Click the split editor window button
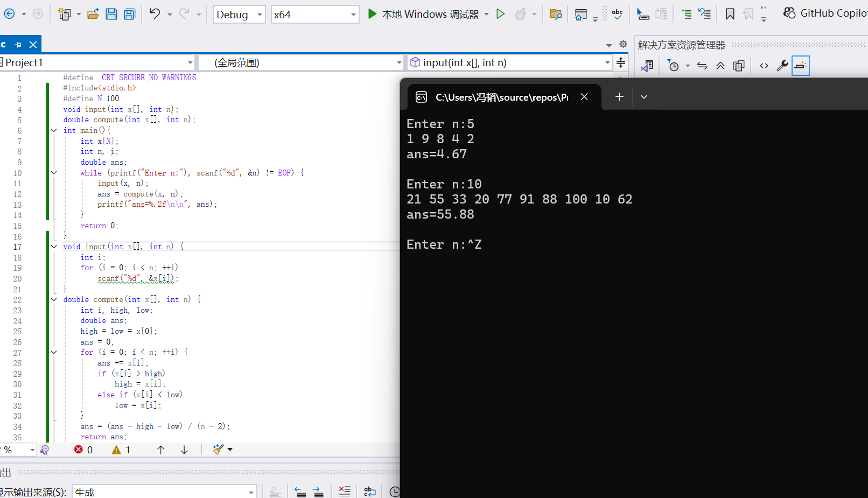868x498 pixels. [x=621, y=62]
